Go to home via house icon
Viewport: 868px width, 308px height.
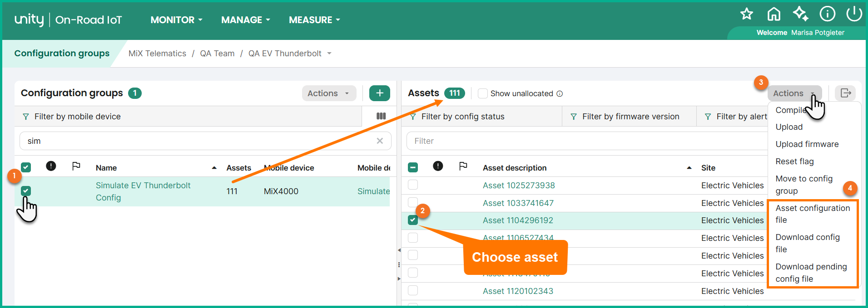click(774, 14)
